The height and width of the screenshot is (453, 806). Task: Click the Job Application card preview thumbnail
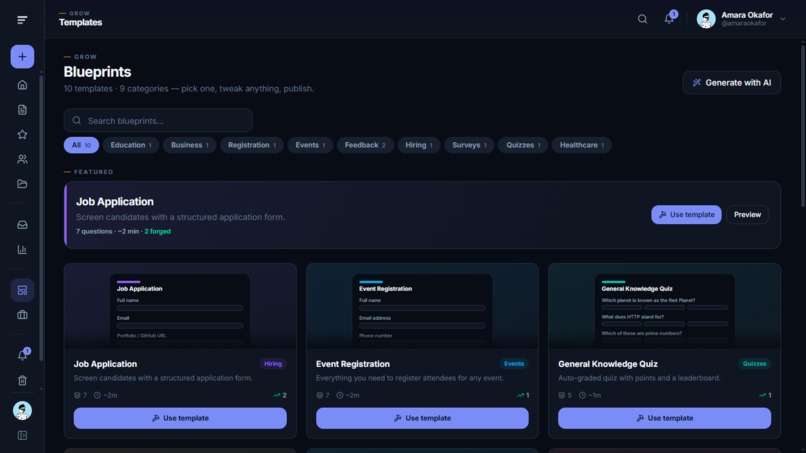[180, 306]
